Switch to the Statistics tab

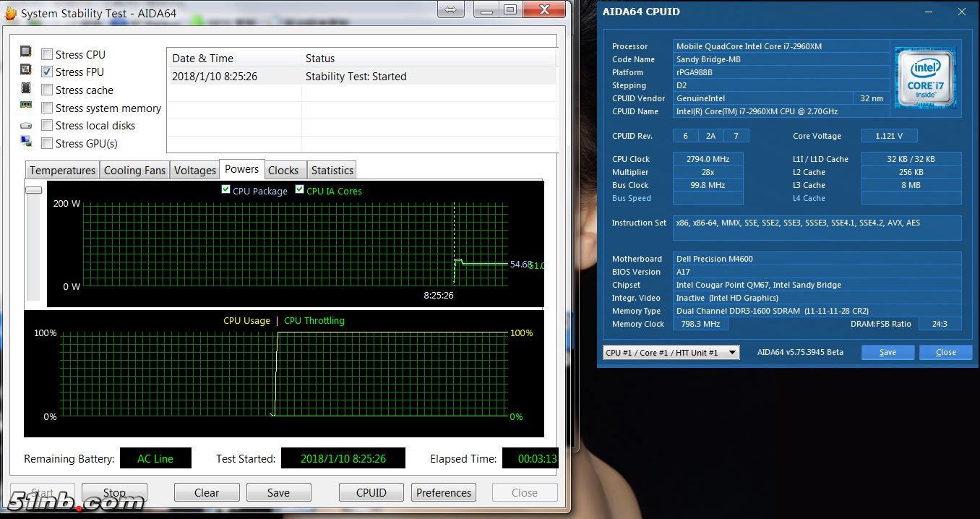click(x=332, y=171)
